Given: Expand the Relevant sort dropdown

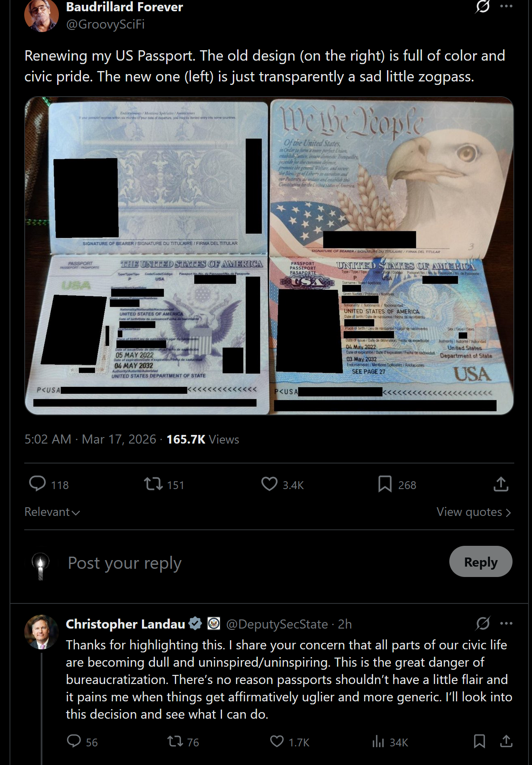Looking at the screenshot, I should click(52, 512).
